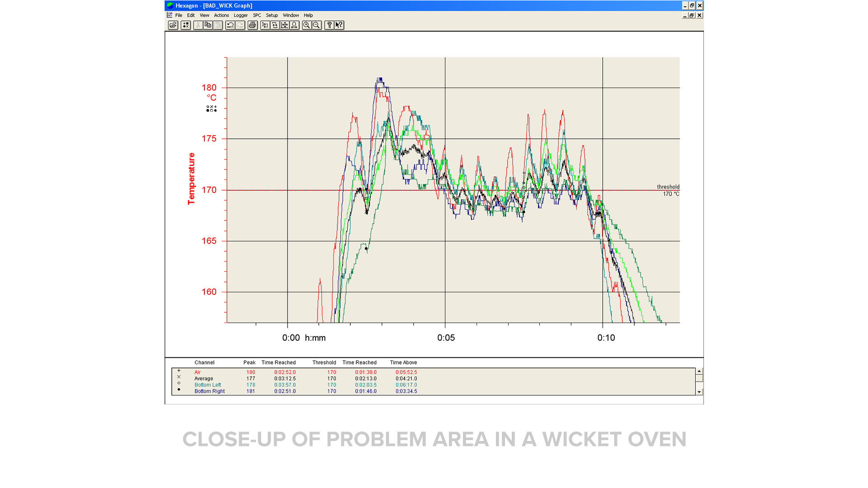The image size is (868, 488).
Task: Restore the inner BAD_WICK Graph document window
Action: (x=692, y=15)
